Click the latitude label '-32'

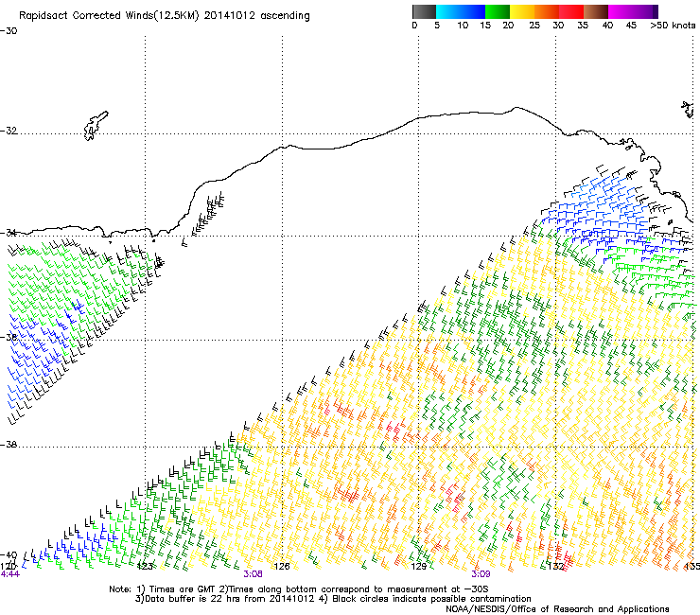[x=9, y=131]
